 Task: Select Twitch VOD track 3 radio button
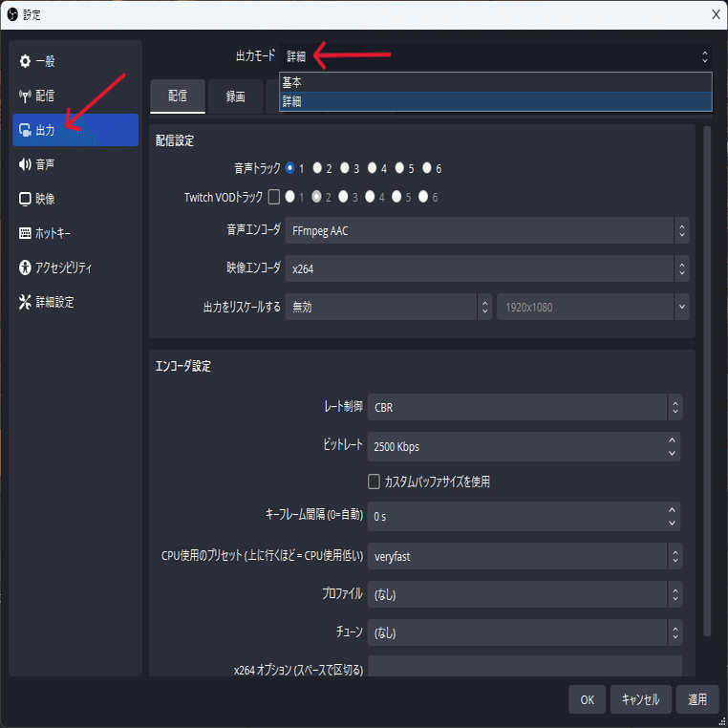[x=343, y=197]
